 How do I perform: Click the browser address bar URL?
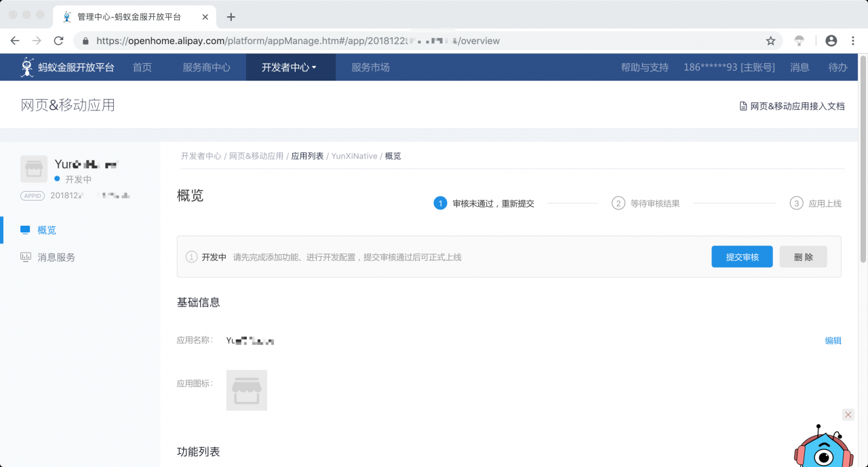point(298,41)
